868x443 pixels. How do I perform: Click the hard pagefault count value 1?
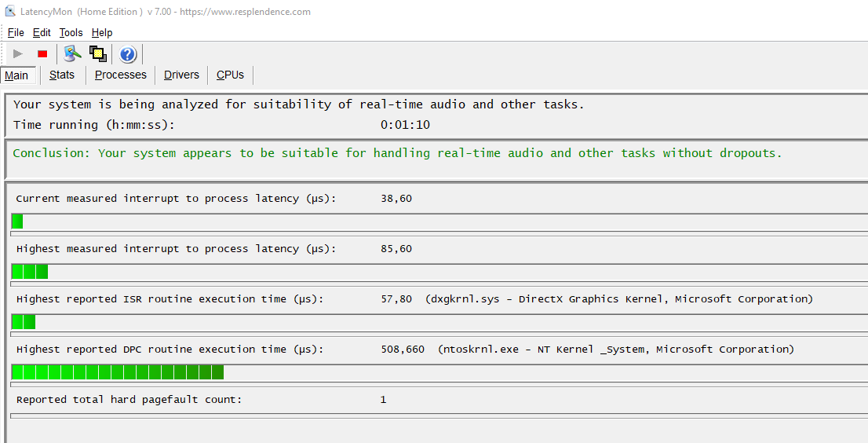pyautogui.click(x=384, y=400)
